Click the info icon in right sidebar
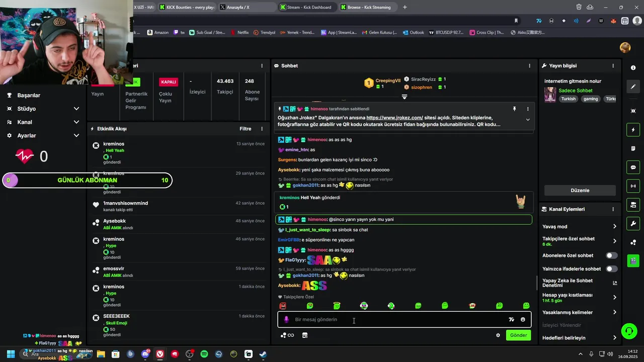This screenshot has width=644, height=362. point(633,67)
